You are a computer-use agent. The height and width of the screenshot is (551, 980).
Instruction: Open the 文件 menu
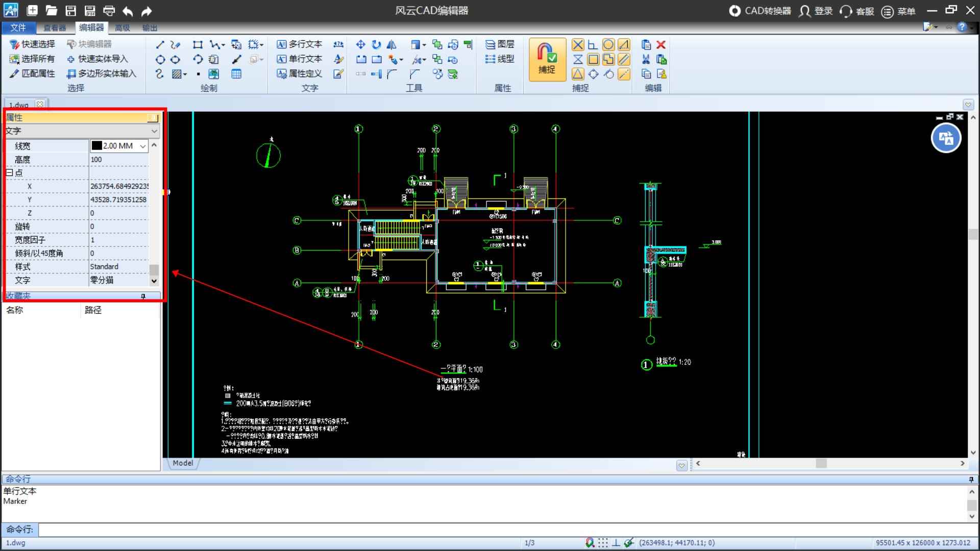18,28
